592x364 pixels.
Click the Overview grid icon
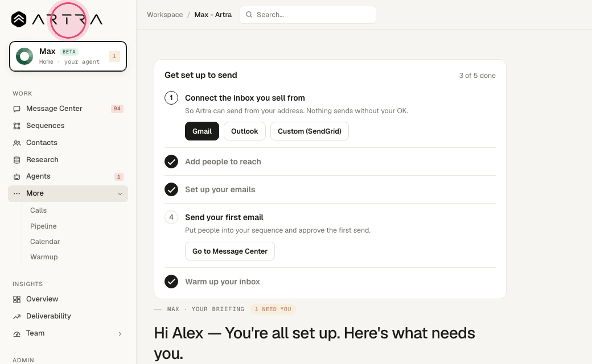[17, 300]
